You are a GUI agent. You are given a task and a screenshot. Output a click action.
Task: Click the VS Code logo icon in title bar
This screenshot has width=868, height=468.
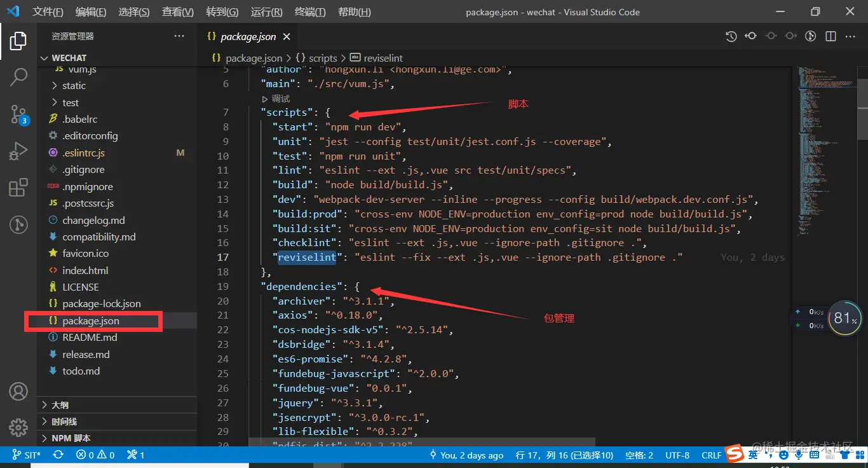pyautogui.click(x=13, y=11)
